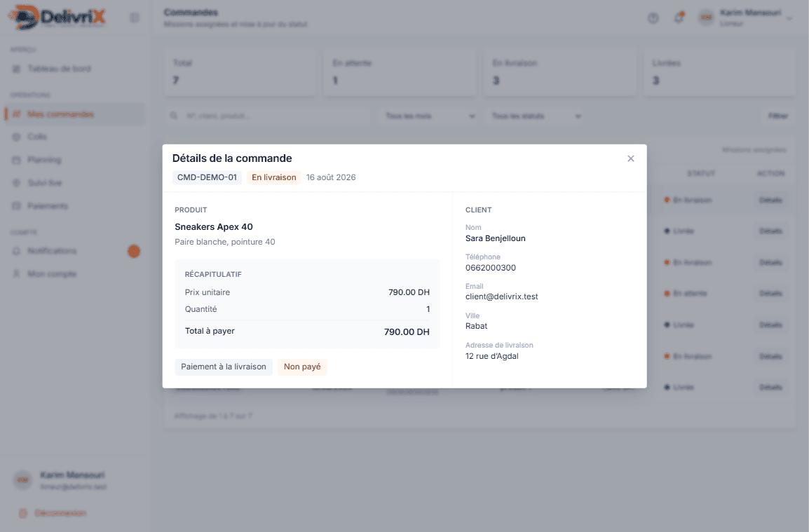Open Suivi live in the sidebar
The height and width of the screenshot is (532, 809).
[x=75, y=183]
